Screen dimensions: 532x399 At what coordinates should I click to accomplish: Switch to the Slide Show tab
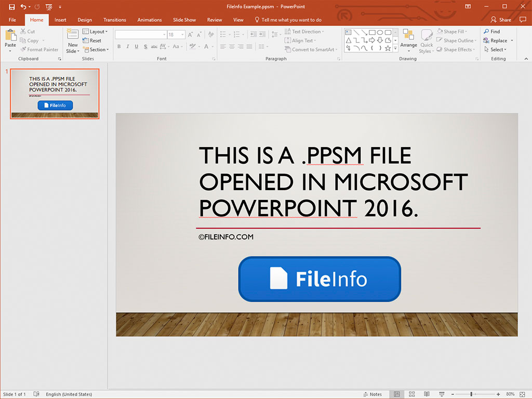pos(184,20)
